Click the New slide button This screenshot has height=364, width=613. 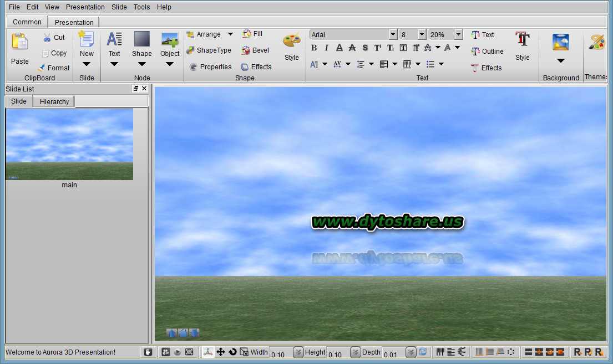[x=87, y=44]
